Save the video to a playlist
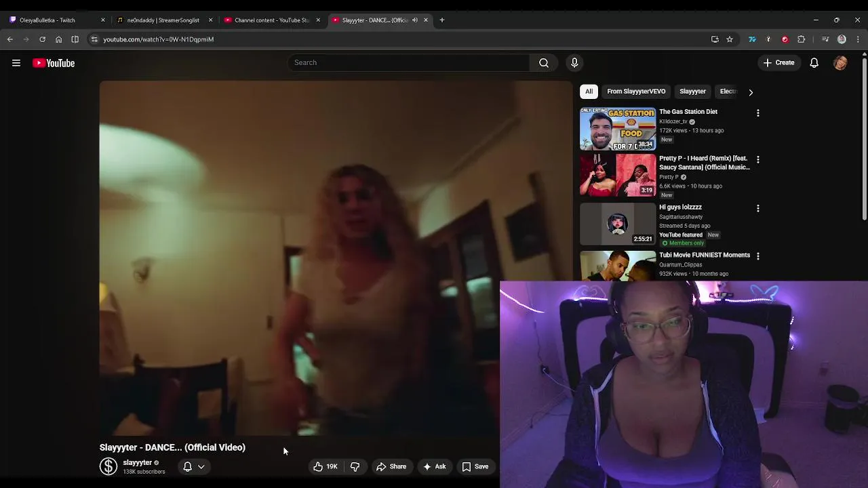868x488 pixels. 475,466
